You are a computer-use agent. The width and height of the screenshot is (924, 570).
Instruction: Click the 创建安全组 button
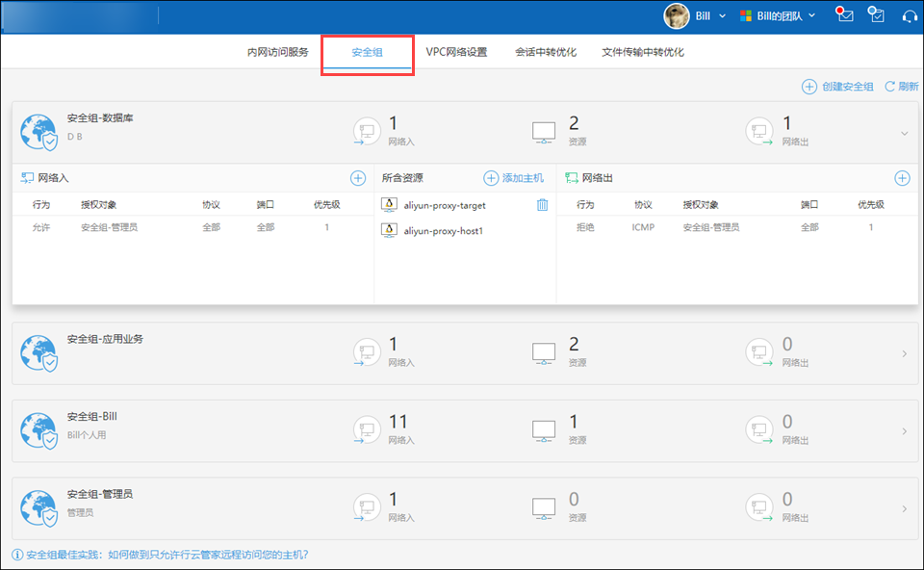838,87
